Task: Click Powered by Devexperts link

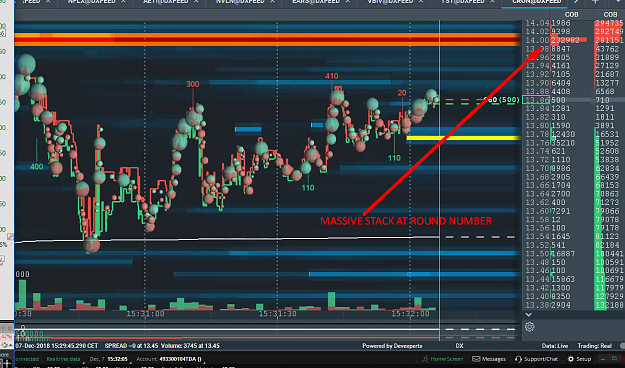Action: [x=392, y=346]
